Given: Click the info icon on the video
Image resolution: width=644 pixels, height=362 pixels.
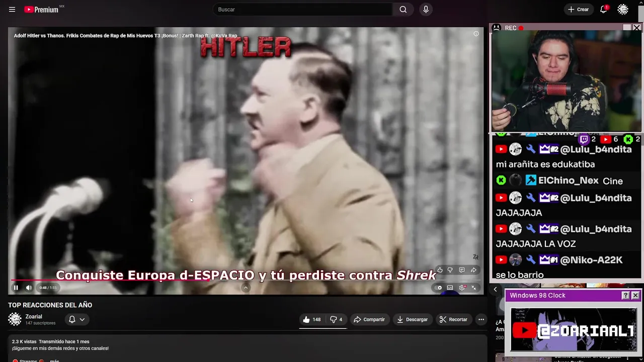Looking at the screenshot, I should [x=476, y=34].
